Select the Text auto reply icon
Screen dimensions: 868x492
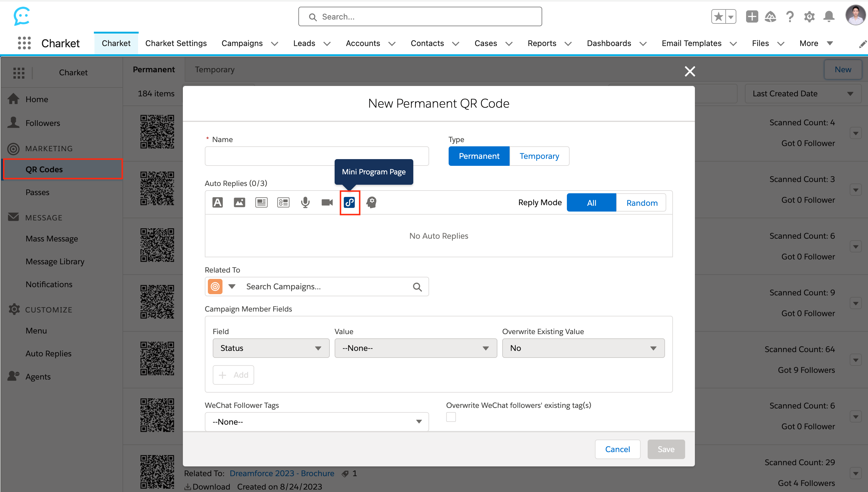click(218, 202)
